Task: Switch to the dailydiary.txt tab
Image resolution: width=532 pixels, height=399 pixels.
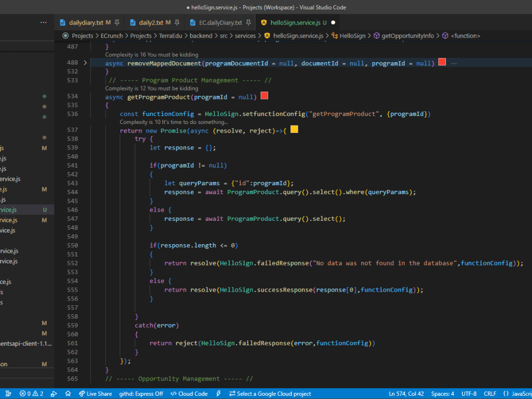Action: pos(85,22)
